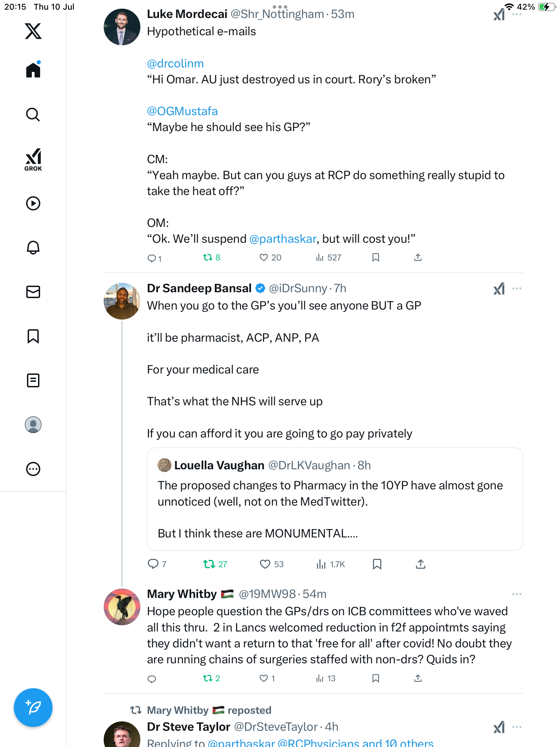The image size is (560, 747).
Task: Tap the compose post button
Action: click(x=33, y=708)
